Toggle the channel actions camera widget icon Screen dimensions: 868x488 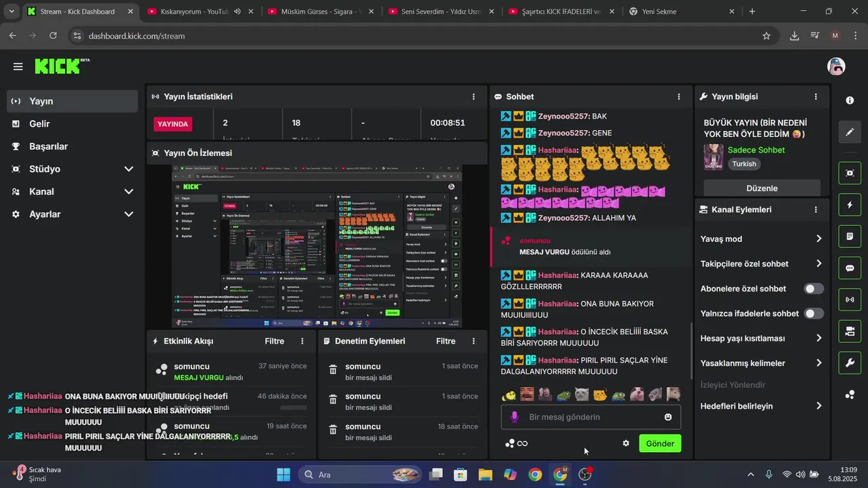click(850, 331)
